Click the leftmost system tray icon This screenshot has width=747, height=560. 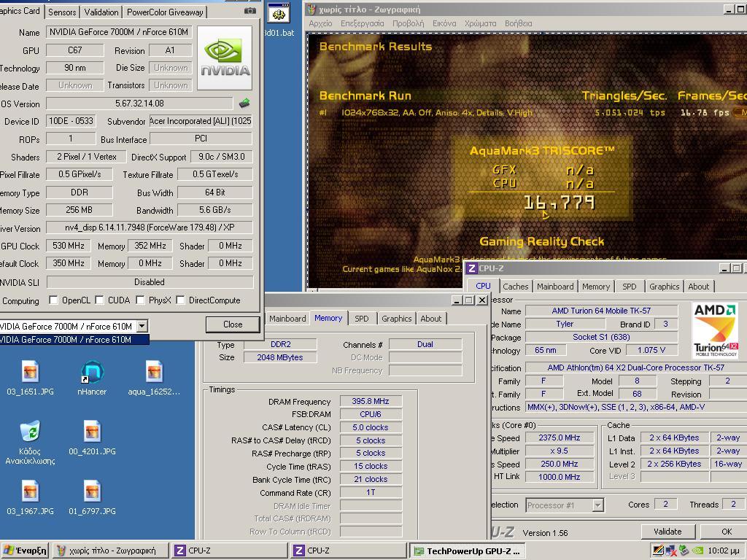click(x=659, y=551)
